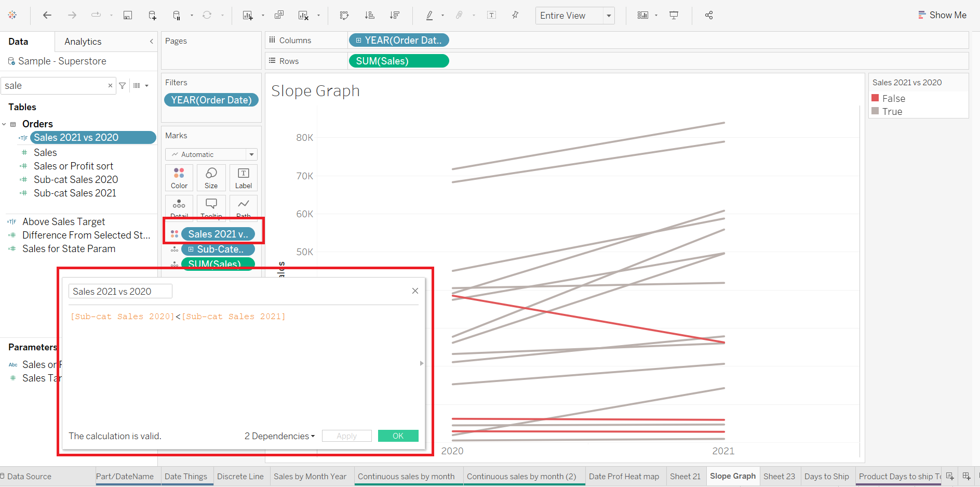
Task: Click the False red legend swatch
Action: 875,98
